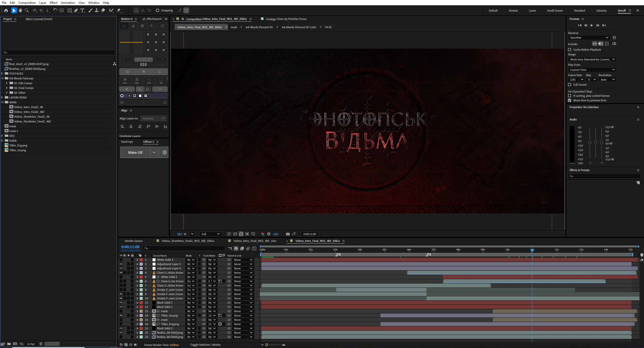Viewport: 644px width, 348px height.
Task: Select the Hand tool in the toolbar
Action: point(20,10)
